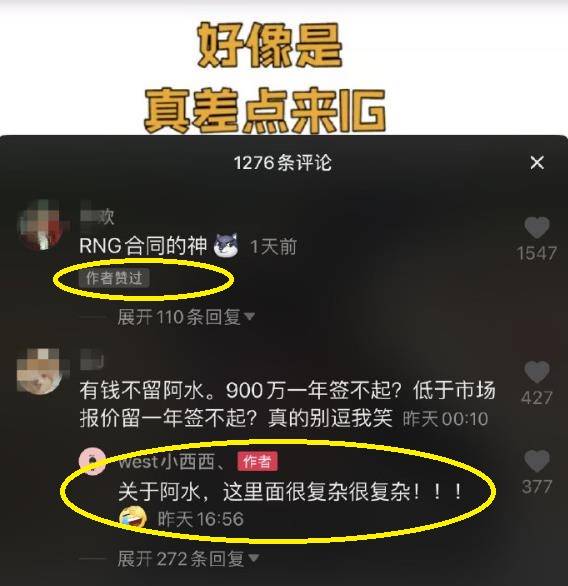Like the "RNG合同的神" comment heart
This screenshot has height=586, width=568.
pyautogui.click(x=537, y=227)
